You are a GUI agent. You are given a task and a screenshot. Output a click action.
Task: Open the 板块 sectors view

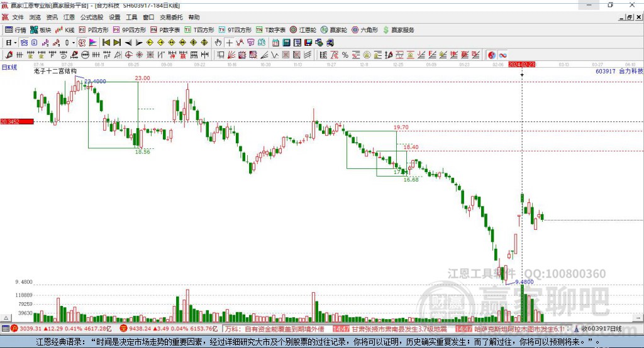click(41, 30)
